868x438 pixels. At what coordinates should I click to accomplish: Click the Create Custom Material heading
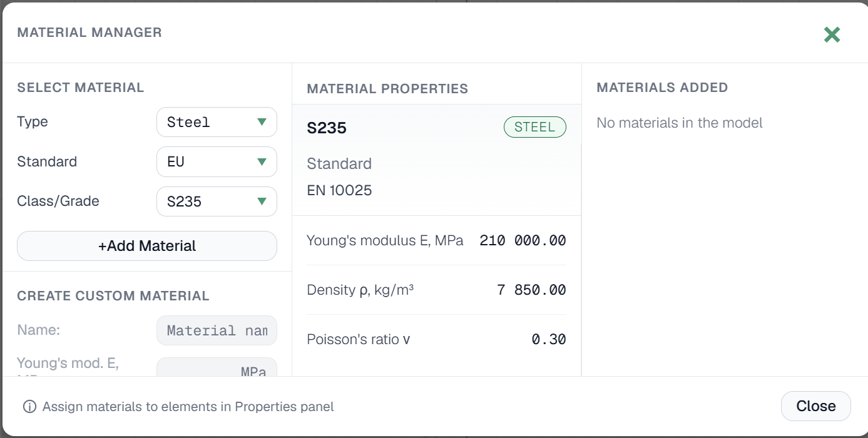point(113,296)
